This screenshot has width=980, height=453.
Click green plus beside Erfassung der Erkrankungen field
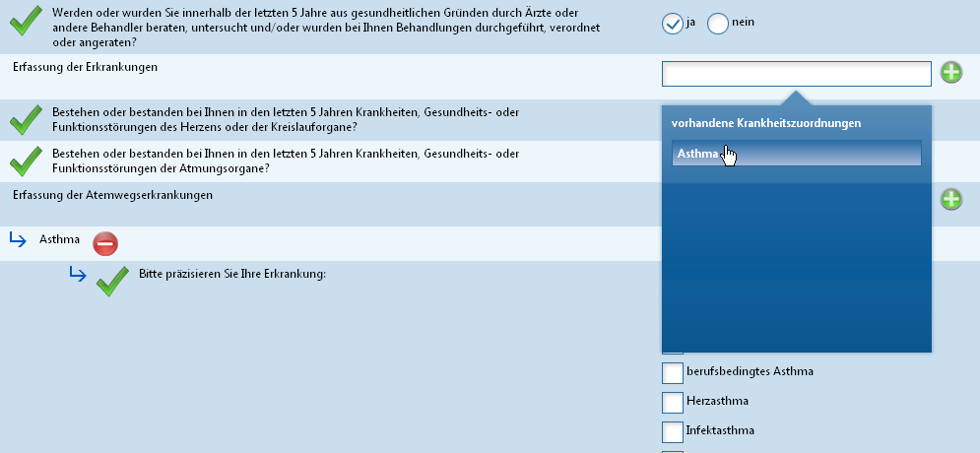pos(951,73)
